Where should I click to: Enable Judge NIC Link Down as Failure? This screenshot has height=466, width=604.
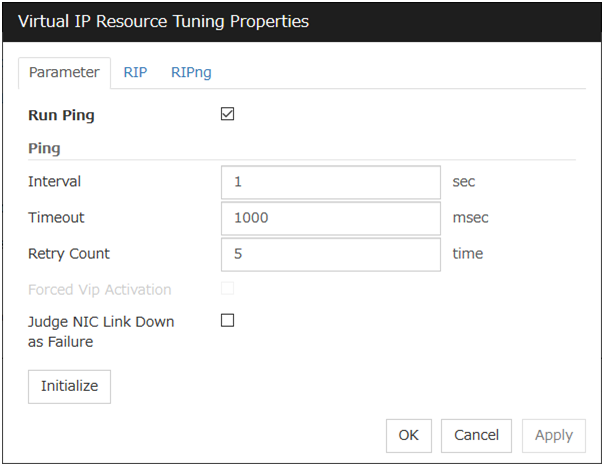pos(227,321)
